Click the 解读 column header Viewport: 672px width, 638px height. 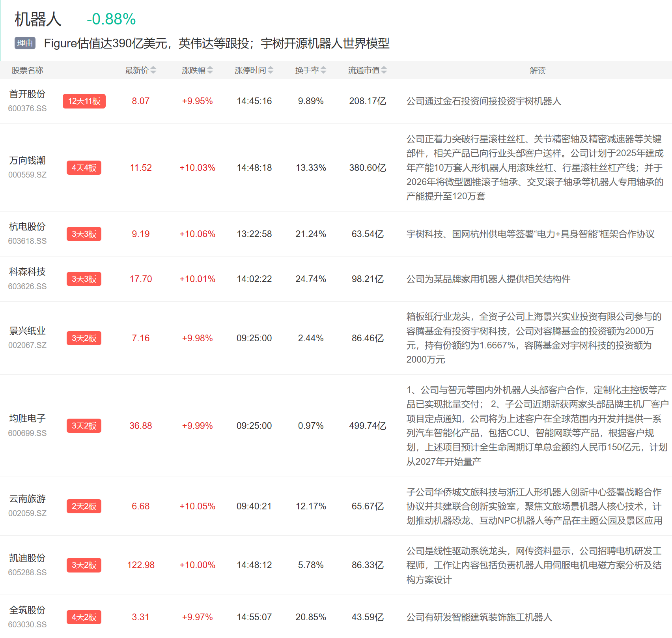pos(538,70)
